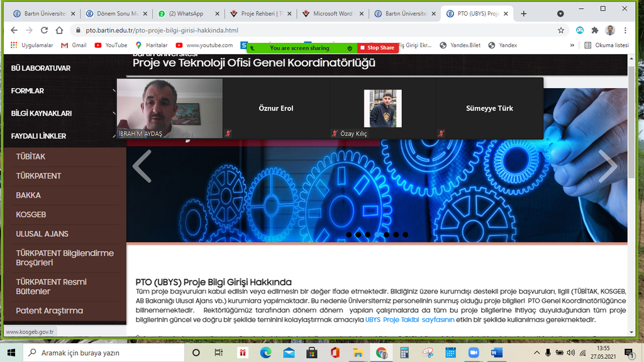Show hidden bookmarks with the overflow chevron
The height and width of the screenshot is (362, 644).
pyautogui.click(x=572, y=45)
